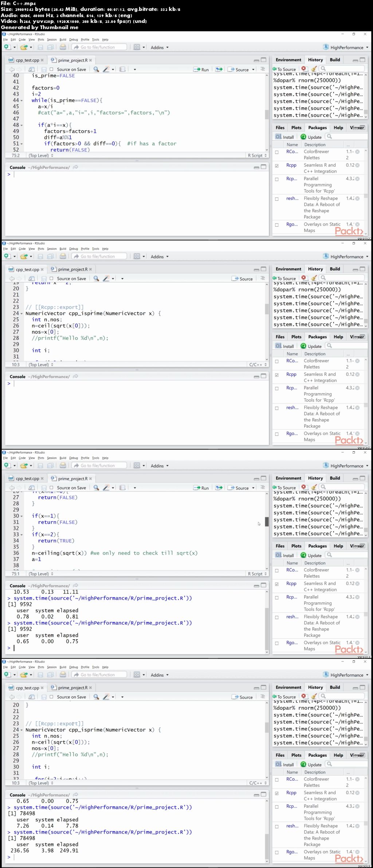Collapse fold at line 30 if(x==1) block
Screen dimensions: 373x868
21,516
